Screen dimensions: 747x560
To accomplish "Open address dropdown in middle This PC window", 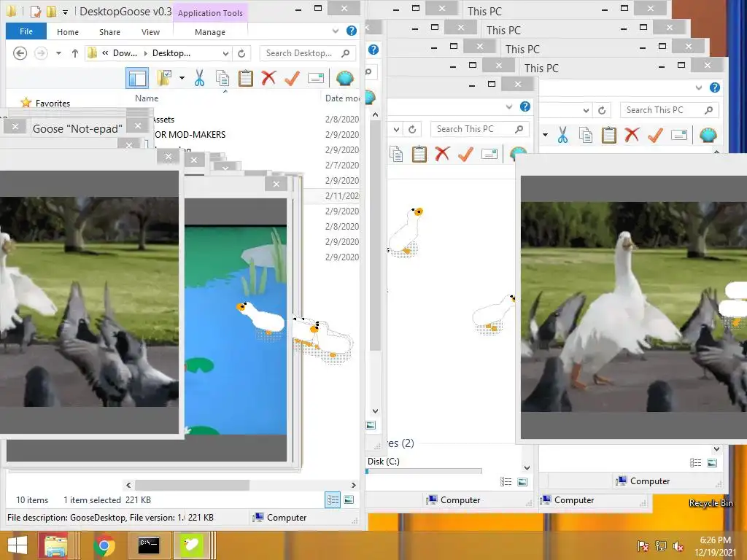I will coord(396,129).
